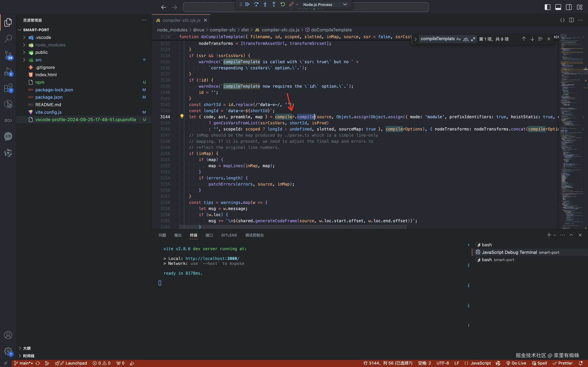Open Source Control view with 39 badge

point(8,55)
